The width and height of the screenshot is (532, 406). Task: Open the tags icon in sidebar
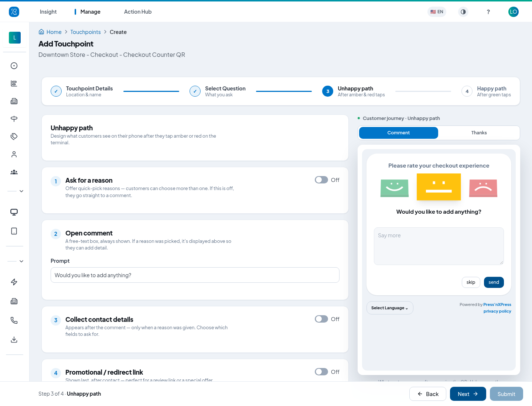[14, 137]
